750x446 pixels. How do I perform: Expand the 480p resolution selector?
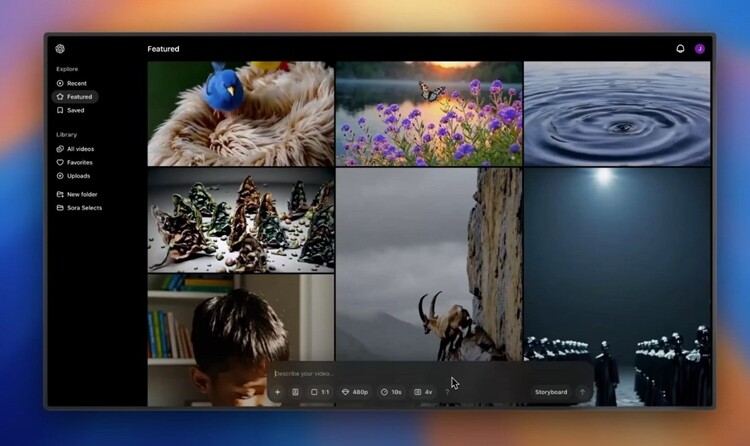click(355, 392)
